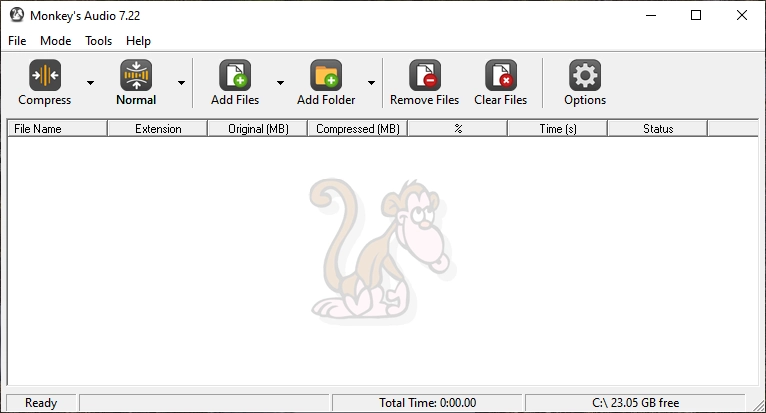766x413 pixels.
Task: Minimize the Monkey's Audio window
Action: coord(651,15)
